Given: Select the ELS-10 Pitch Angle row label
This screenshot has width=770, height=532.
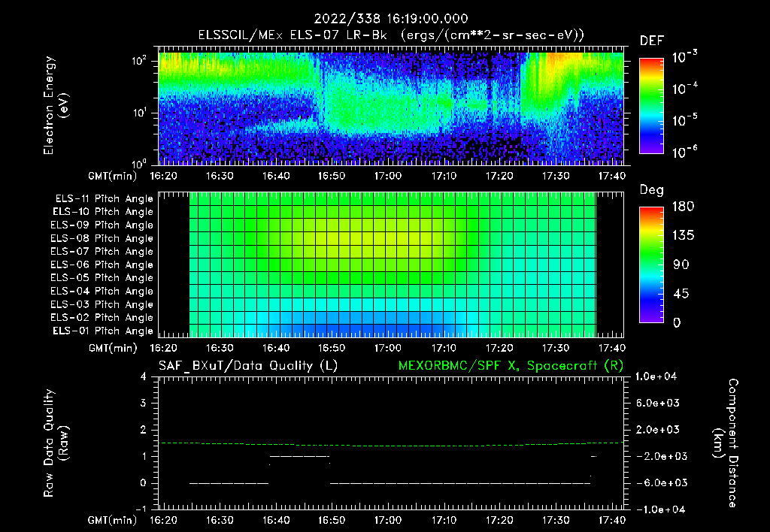Looking at the screenshot, I should point(103,212).
